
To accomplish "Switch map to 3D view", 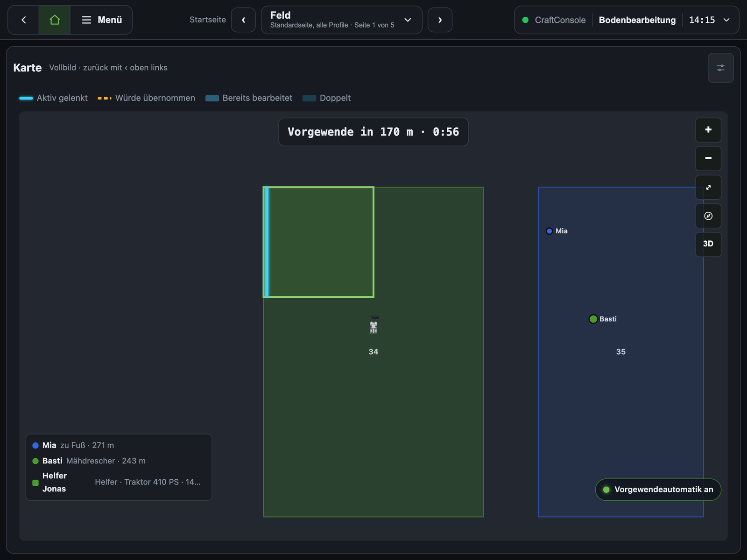I will 708,244.
